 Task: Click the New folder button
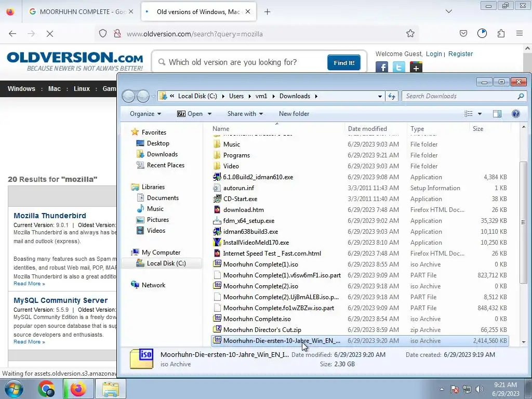coord(294,114)
